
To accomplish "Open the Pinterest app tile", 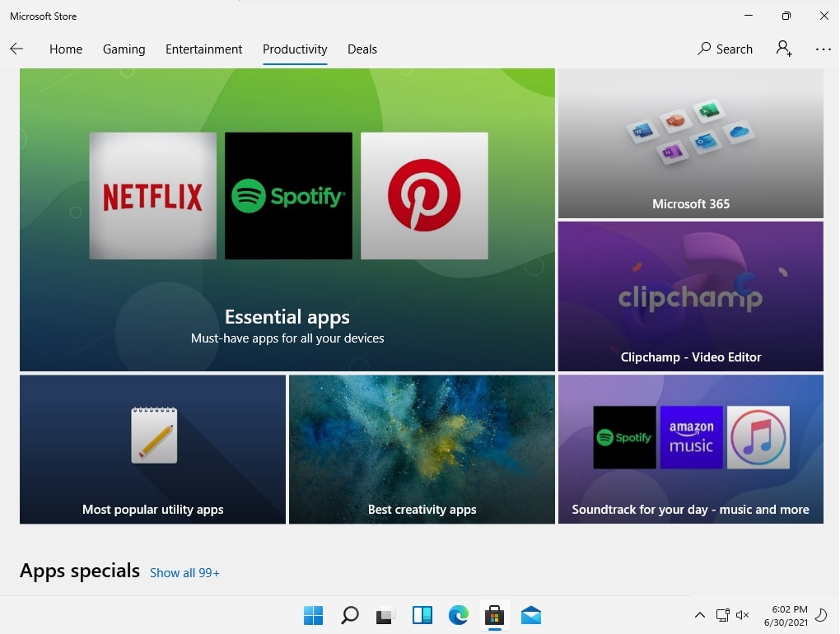I will pyautogui.click(x=424, y=196).
